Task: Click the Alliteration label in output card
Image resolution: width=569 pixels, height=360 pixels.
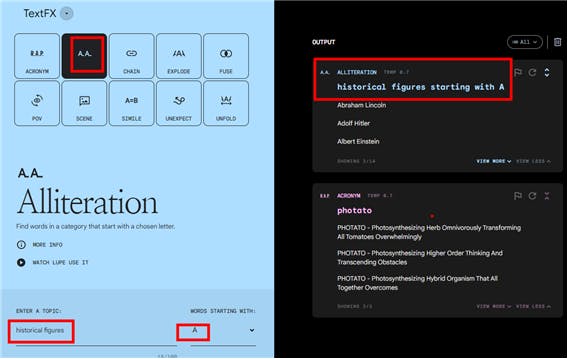Action: (x=357, y=72)
